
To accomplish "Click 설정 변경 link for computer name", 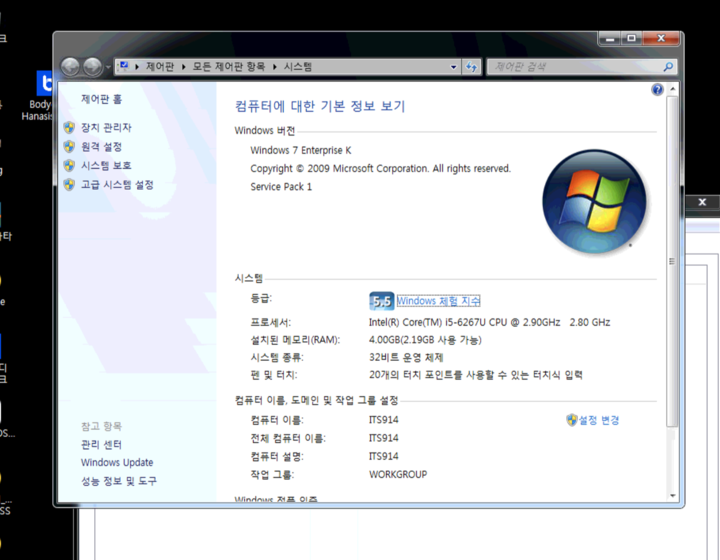I will [x=599, y=420].
